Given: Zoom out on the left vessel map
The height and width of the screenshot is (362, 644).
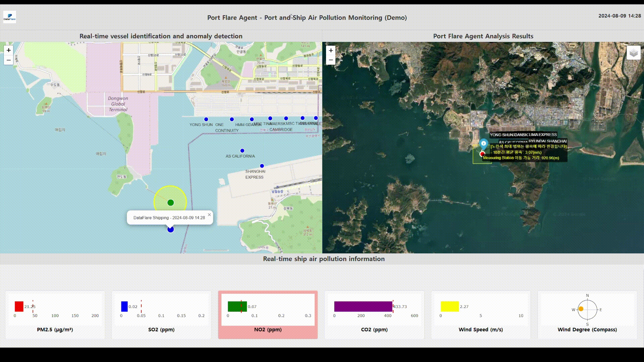Looking at the screenshot, I should coord(9,60).
